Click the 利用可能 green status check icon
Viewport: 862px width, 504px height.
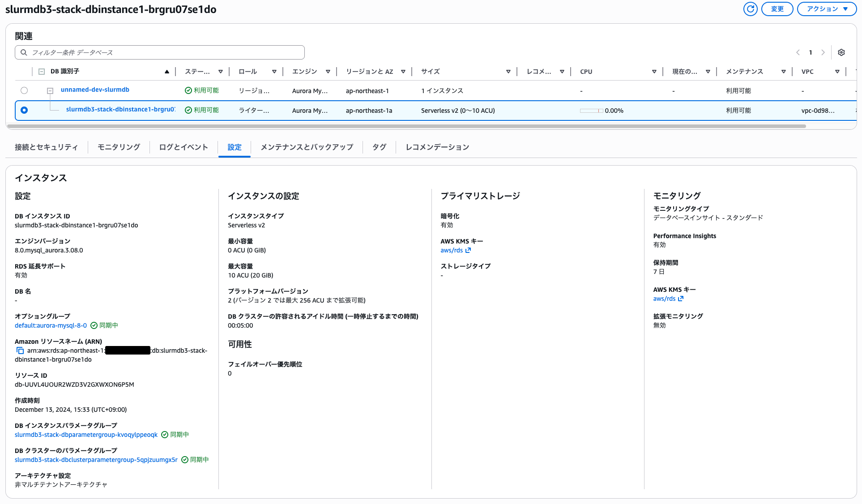(x=188, y=90)
